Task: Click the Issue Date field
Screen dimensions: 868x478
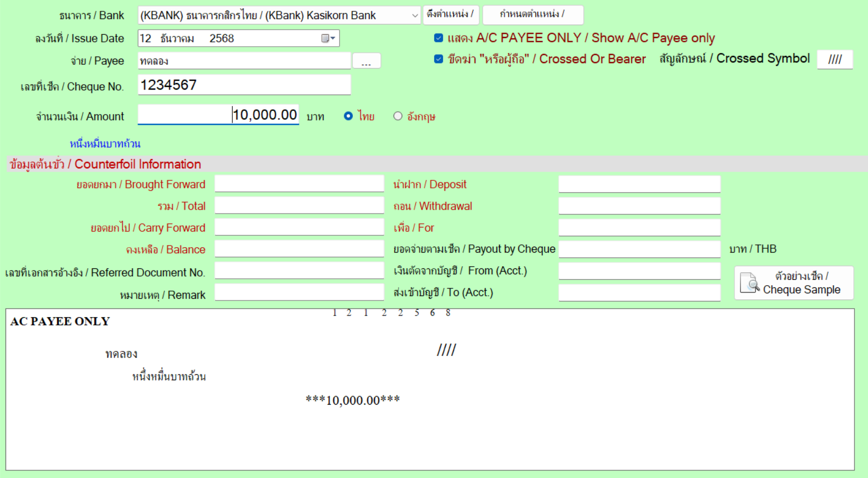Action: click(228, 39)
